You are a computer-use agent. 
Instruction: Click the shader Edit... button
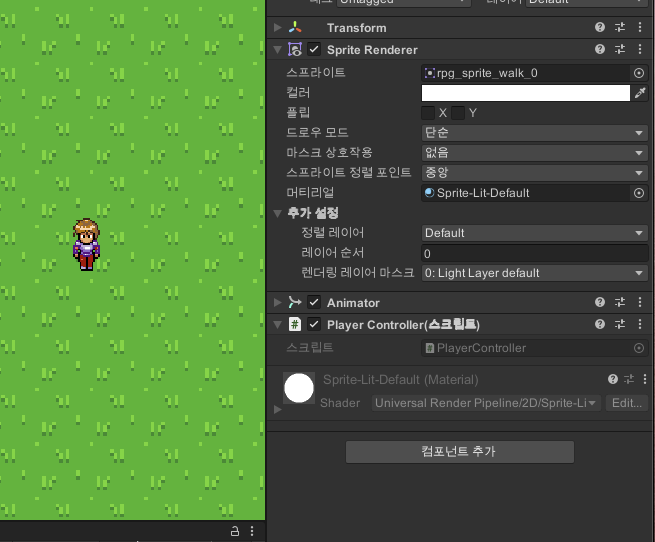tap(627, 403)
